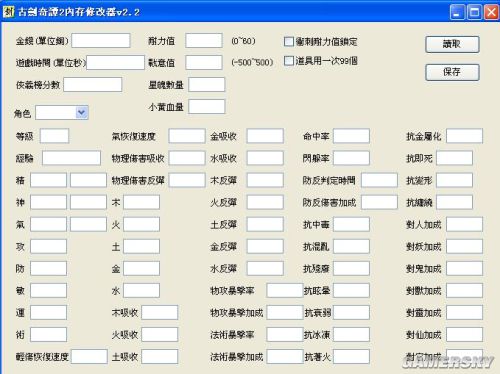Click the 抗變形 input box

[x=454, y=180]
